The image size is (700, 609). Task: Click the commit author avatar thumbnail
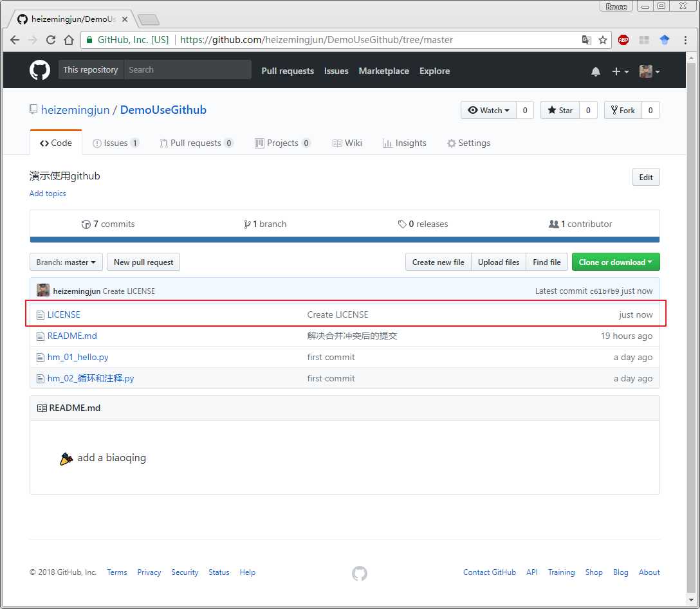point(43,291)
